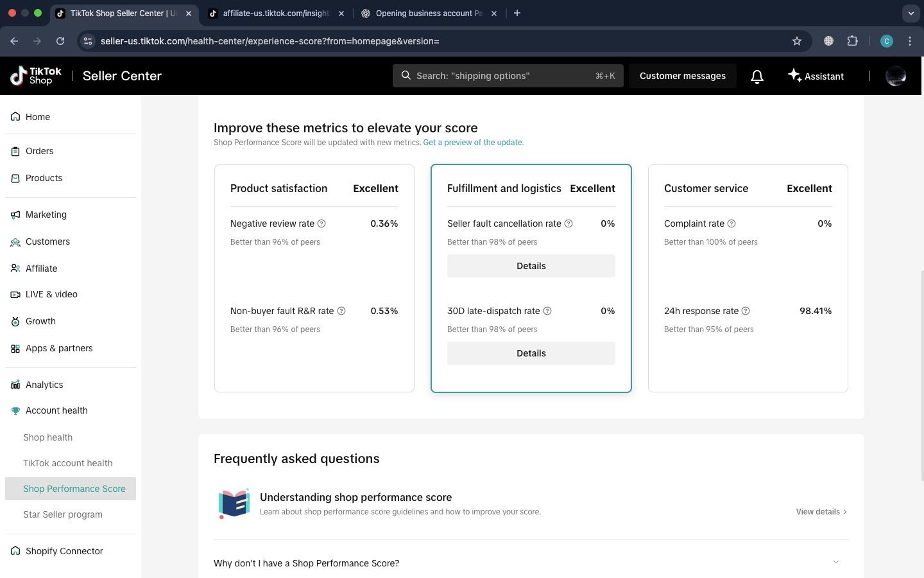The width and height of the screenshot is (924, 578).
Task: Open a new browser tab
Action: click(x=517, y=13)
